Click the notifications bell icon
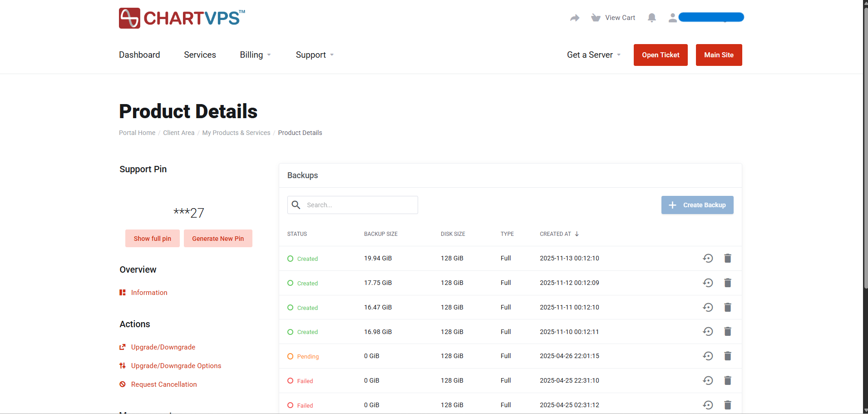Image resolution: width=868 pixels, height=414 pixels. 651,18
